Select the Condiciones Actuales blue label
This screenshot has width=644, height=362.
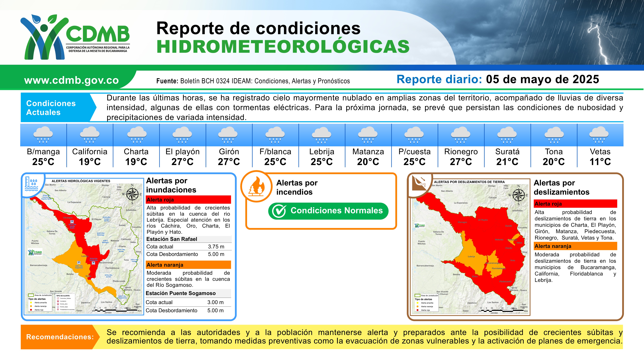pyautogui.click(x=51, y=108)
